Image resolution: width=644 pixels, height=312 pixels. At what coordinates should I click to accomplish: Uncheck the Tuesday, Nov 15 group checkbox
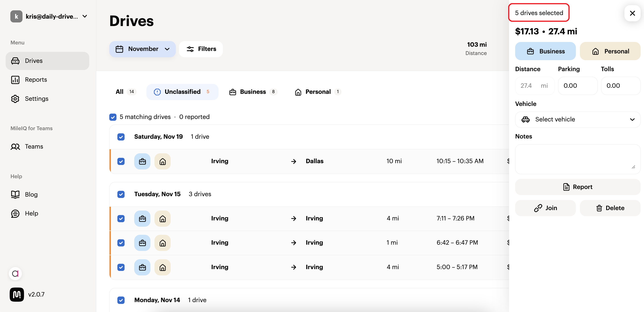(121, 194)
